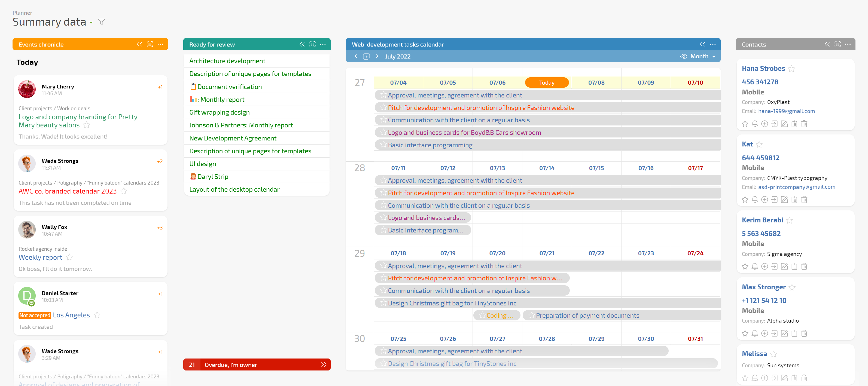Select Gift wrapping design list item
Image resolution: width=868 pixels, height=386 pixels.
(219, 112)
